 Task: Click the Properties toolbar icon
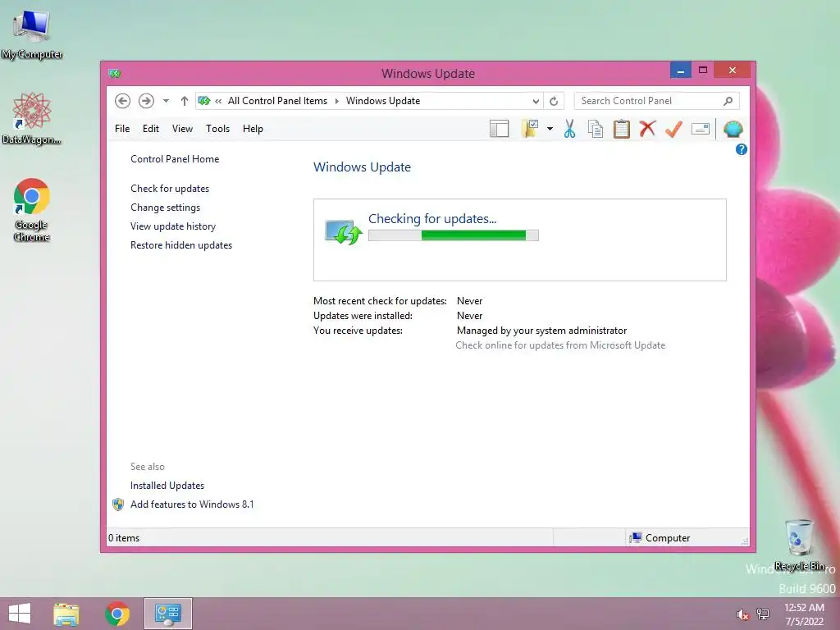click(701, 129)
